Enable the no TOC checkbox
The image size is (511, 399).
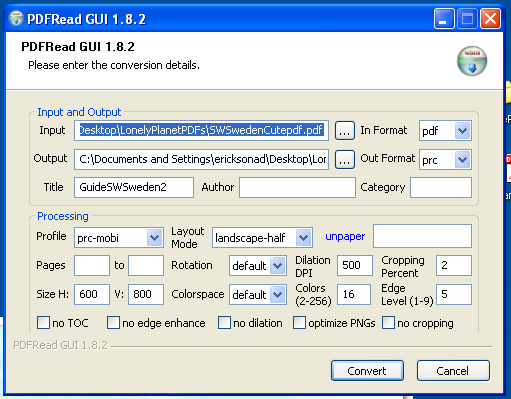click(43, 323)
